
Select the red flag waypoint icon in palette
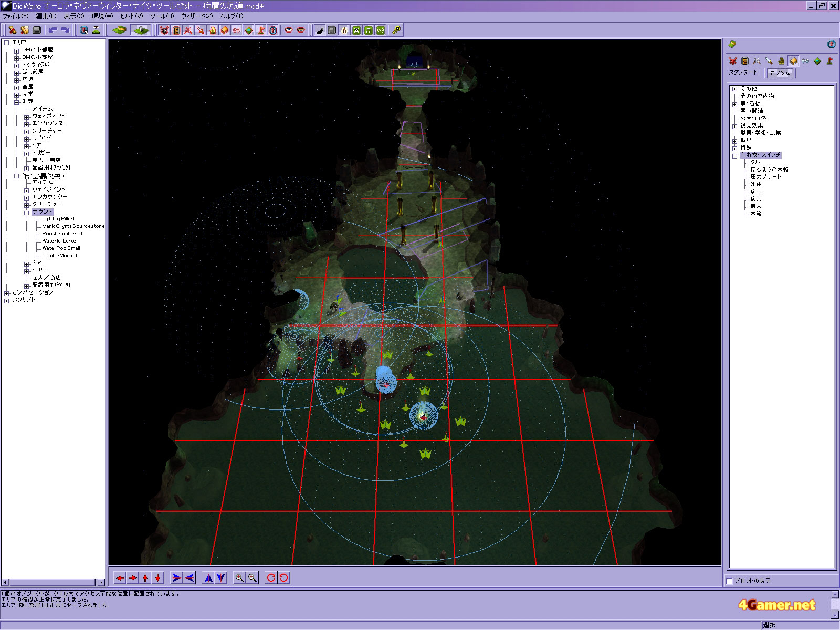click(x=829, y=61)
